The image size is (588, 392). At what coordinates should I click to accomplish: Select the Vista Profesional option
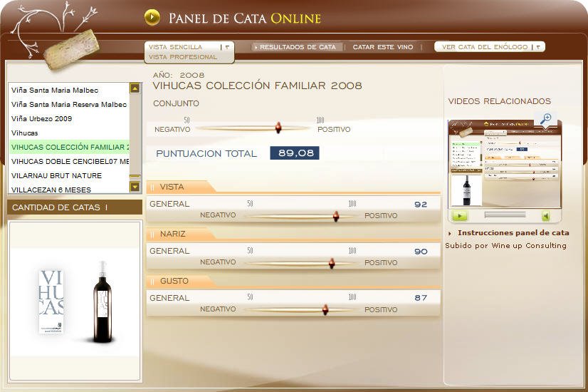pos(183,57)
